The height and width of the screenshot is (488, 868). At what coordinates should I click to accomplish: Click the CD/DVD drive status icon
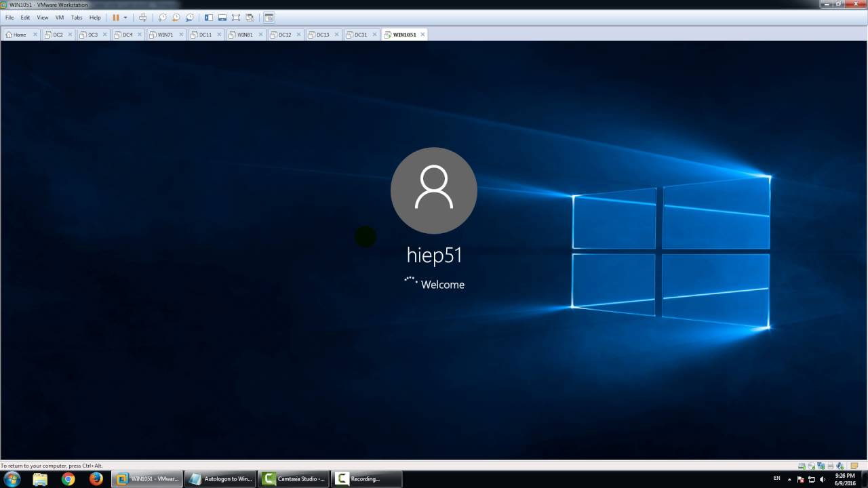point(811,466)
